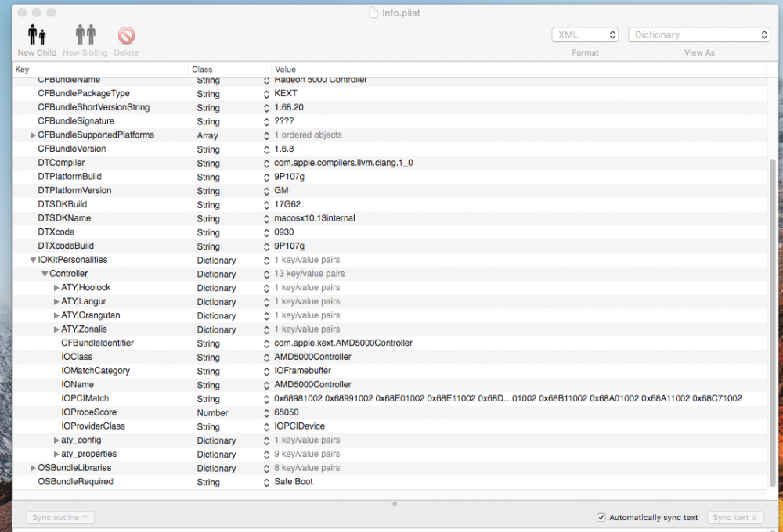Screen dimensions: 783x532
Task: Select the IOProviderClass key
Action: pos(93,426)
